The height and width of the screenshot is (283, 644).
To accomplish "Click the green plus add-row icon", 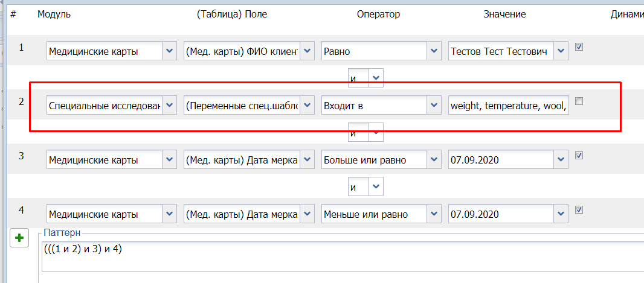I will [19, 238].
